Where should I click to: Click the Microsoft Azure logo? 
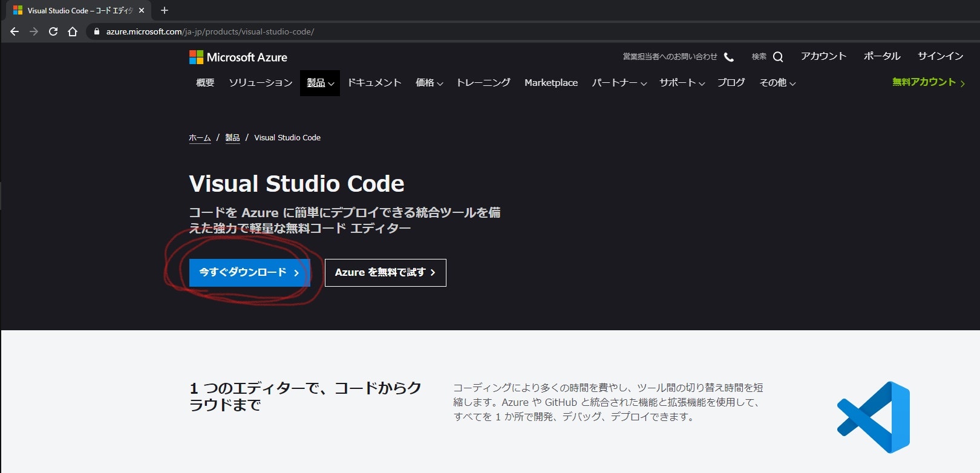[x=238, y=57]
